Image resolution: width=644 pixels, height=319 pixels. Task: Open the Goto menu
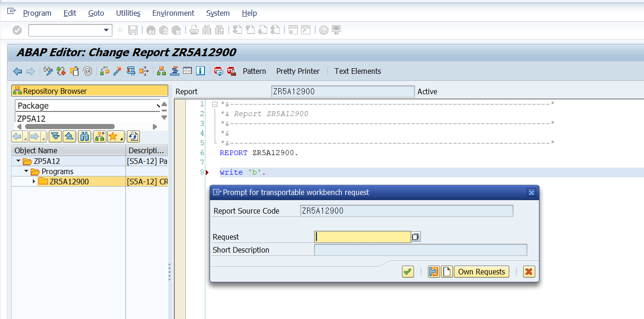(96, 13)
